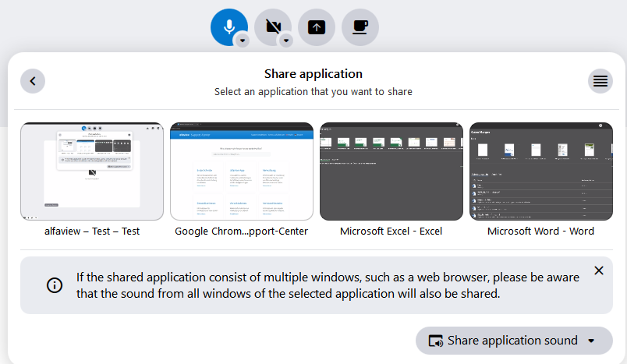Choose the Microsoft Word thumbnail to share
This screenshot has height=364, width=627.
pos(540,171)
